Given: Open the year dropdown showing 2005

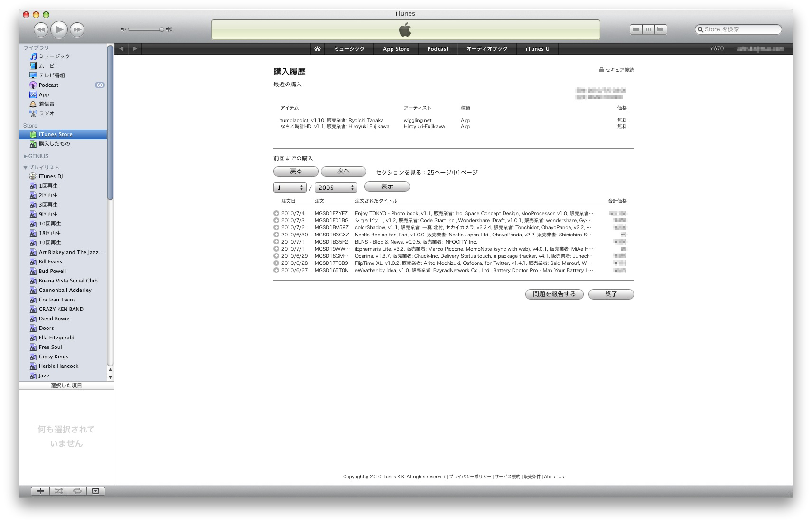Looking at the screenshot, I should (336, 188).
